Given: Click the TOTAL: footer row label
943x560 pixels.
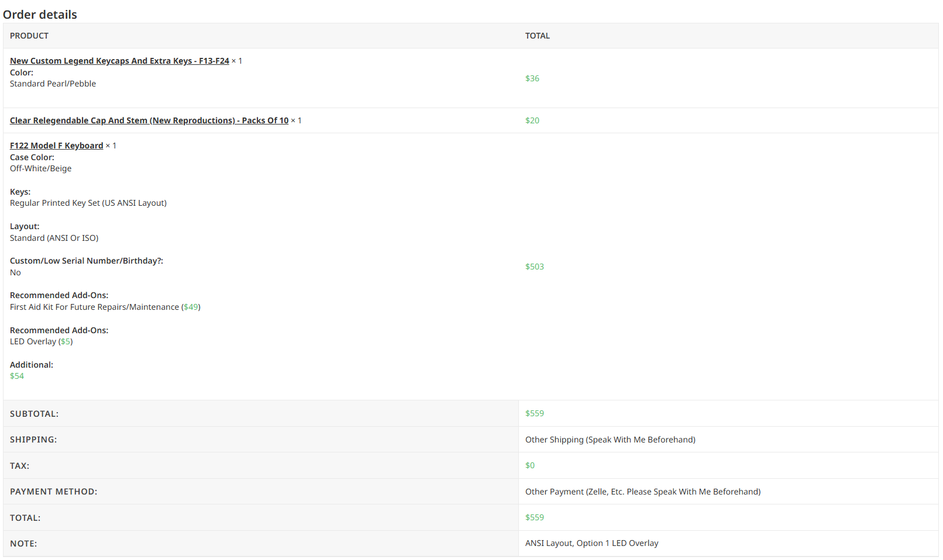Looking at the screenshot, I should pos(25,518).
